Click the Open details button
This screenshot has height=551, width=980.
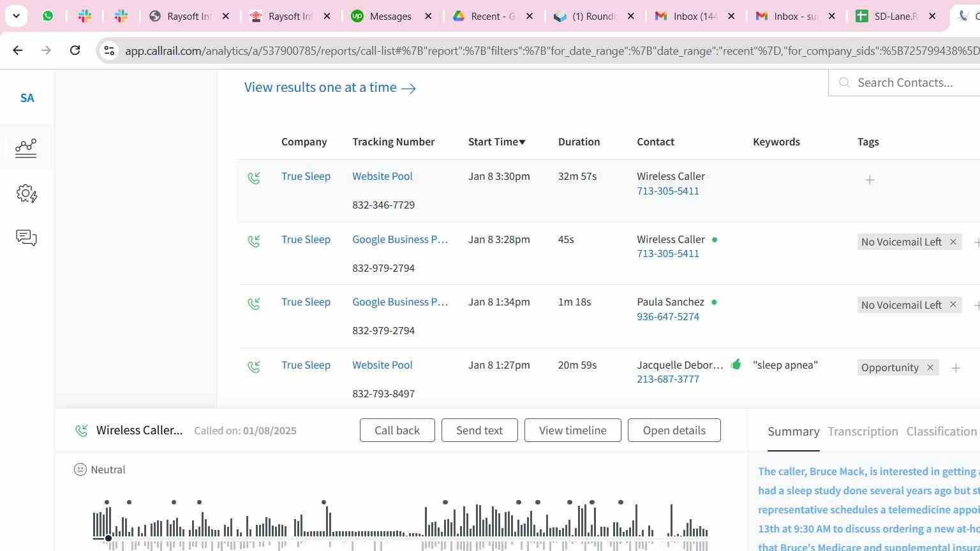point(674,430)
